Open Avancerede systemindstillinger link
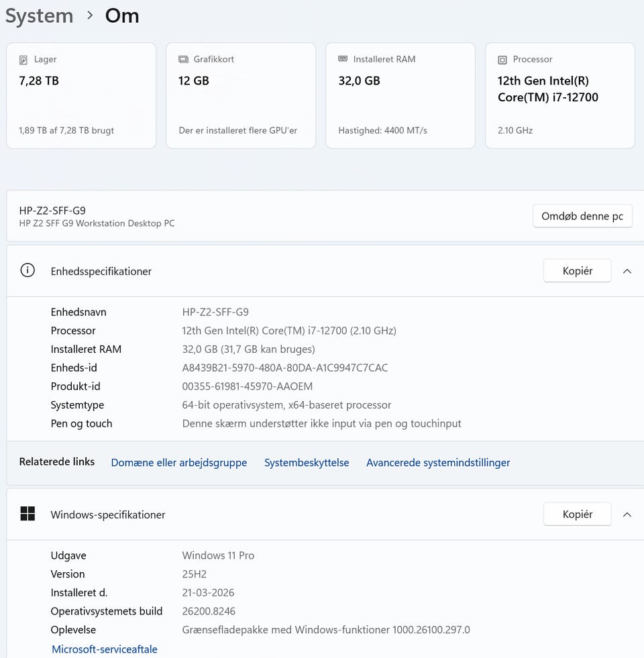Screen dimensions: 644x658 438,463
